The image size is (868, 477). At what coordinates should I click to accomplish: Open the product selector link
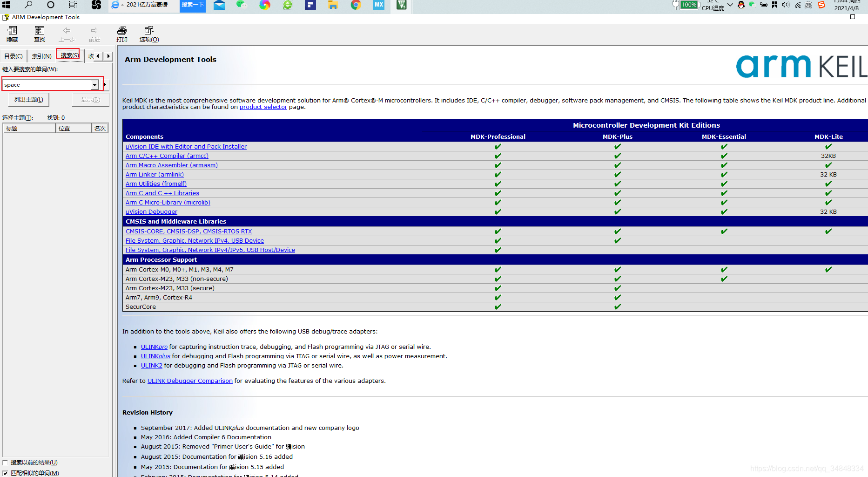(263, 107)
